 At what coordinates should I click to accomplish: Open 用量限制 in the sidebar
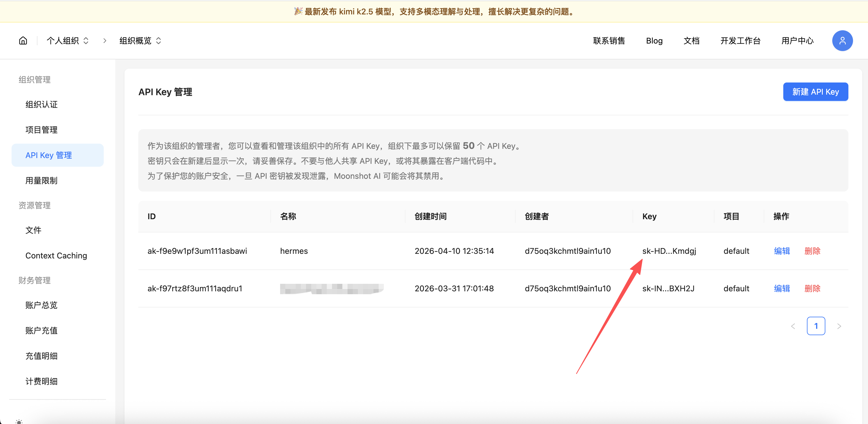pos(41,181)
